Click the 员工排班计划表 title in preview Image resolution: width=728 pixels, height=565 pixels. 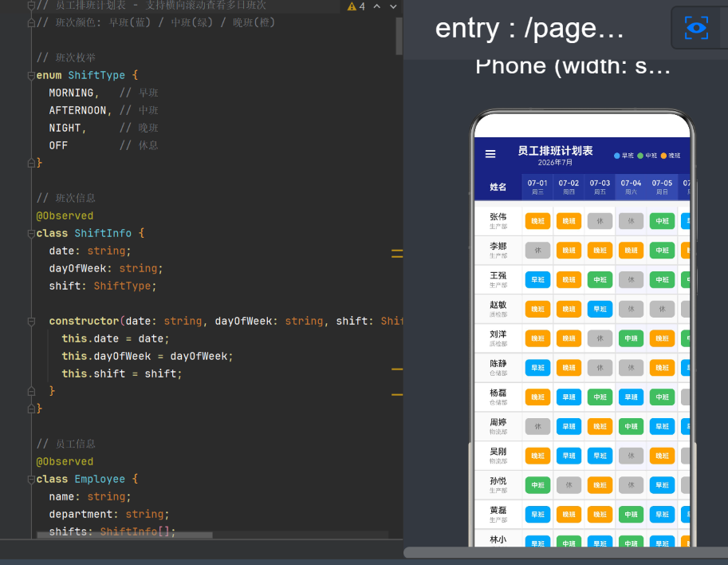555,151
